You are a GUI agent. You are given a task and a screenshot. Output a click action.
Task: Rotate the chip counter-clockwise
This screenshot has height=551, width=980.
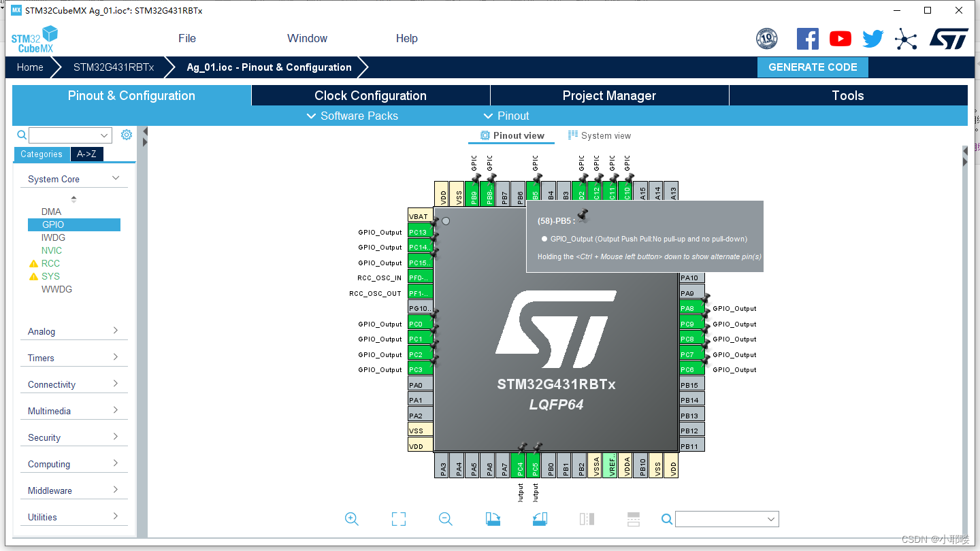(x=540, y=519)
